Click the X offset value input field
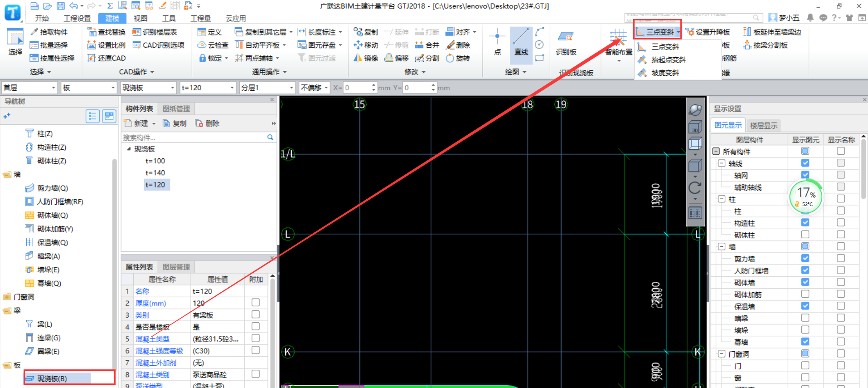 pyautogui.click(x=358, y=88)
